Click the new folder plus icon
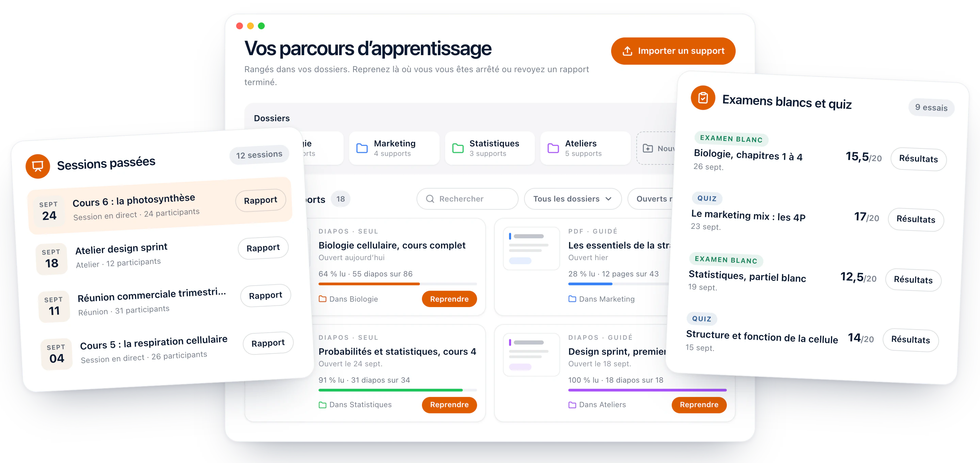980x463 pixels. [648, 148]
